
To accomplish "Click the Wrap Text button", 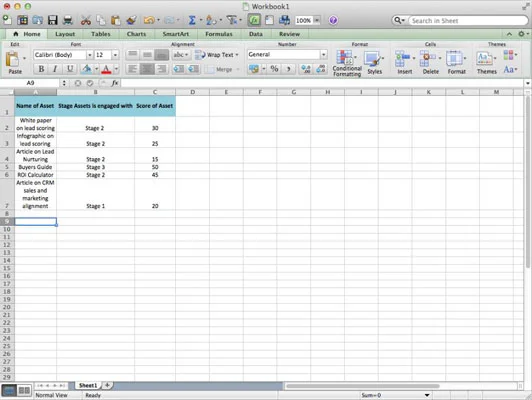I will point(217,55).
